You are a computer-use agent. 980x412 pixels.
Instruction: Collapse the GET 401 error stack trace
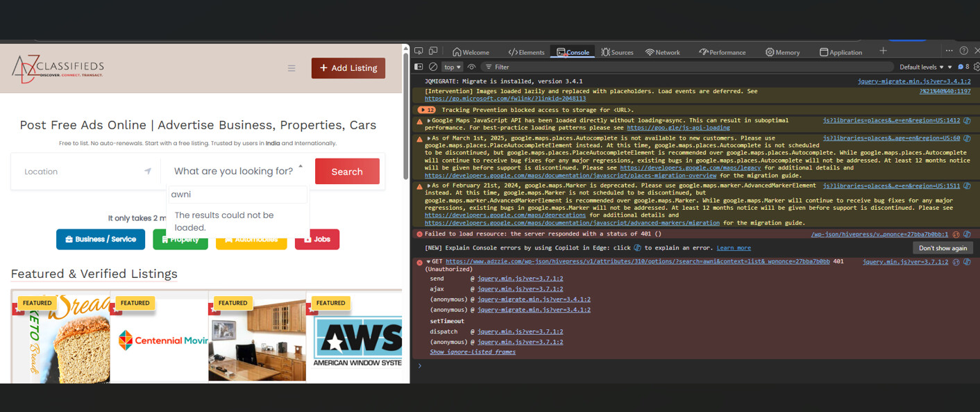click(428, 262)
